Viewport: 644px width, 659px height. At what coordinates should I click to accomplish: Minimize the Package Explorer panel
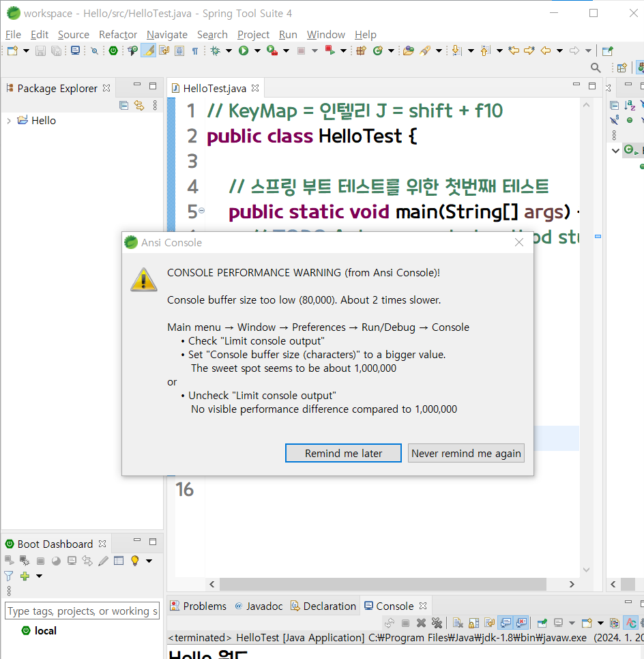pyautogui.click(x=137, y=85)
